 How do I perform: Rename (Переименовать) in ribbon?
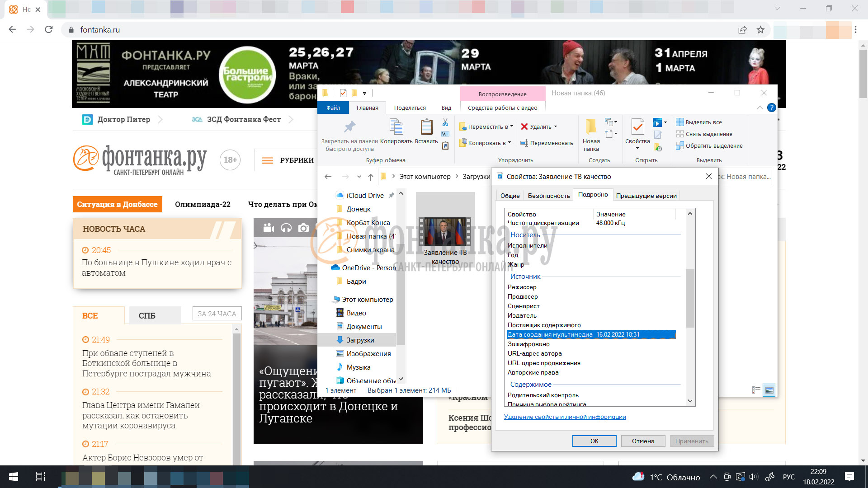(547, 143)
